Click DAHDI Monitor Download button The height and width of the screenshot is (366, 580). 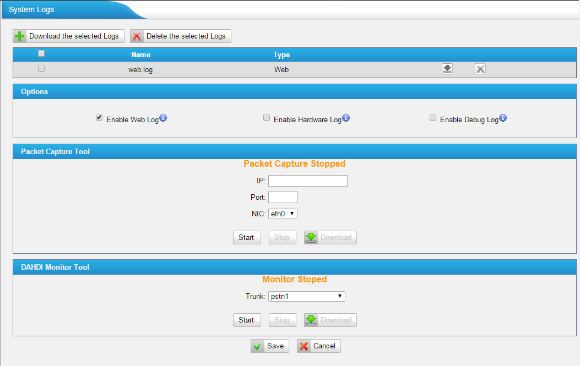(x=330, y=320)
